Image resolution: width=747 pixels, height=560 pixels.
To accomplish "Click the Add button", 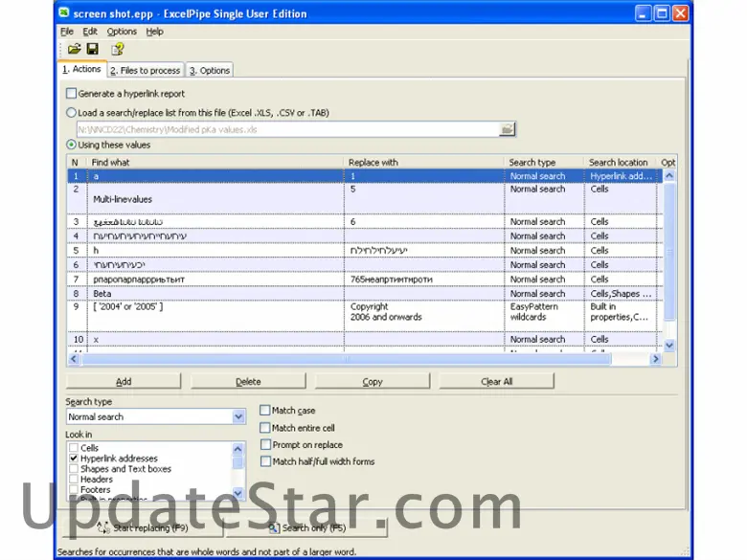I will [124, 381].
